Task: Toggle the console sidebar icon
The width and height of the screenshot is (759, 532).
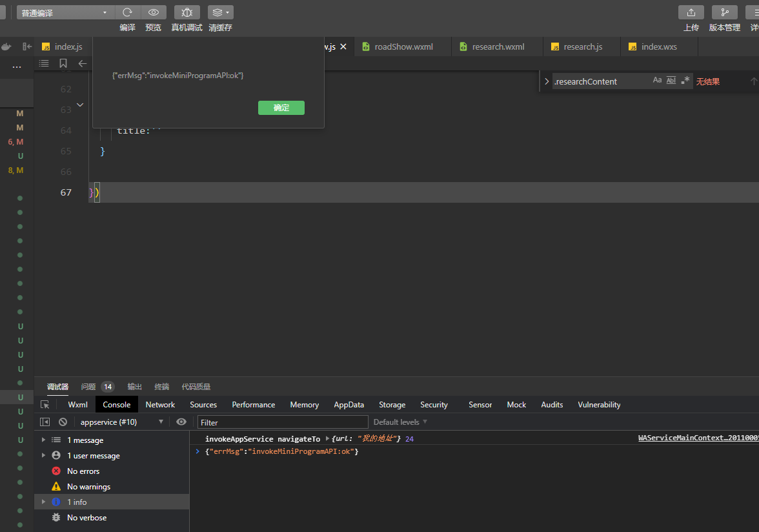Action: click(45, 422)
